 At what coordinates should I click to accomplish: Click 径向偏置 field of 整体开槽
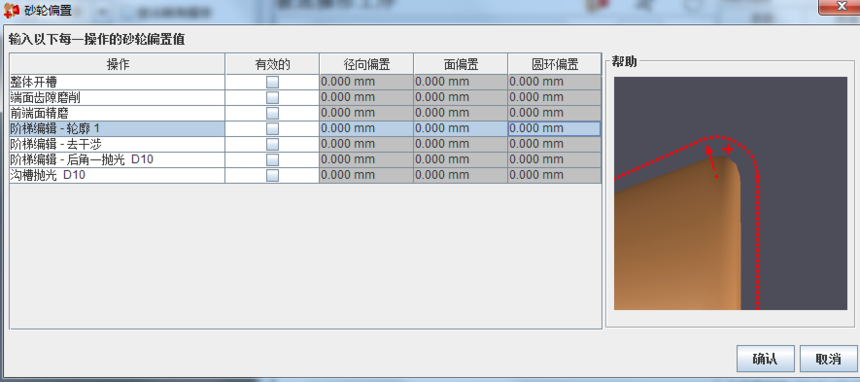366,82
